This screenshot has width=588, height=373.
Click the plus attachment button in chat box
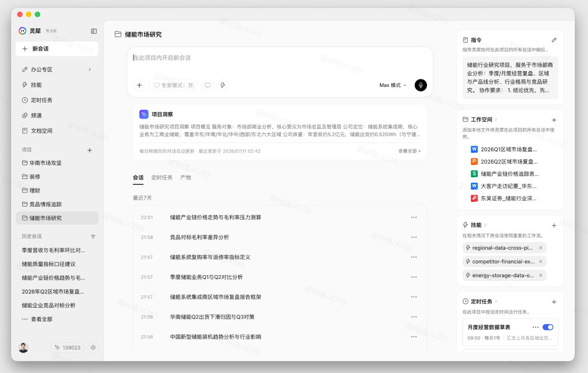[139, 85]
